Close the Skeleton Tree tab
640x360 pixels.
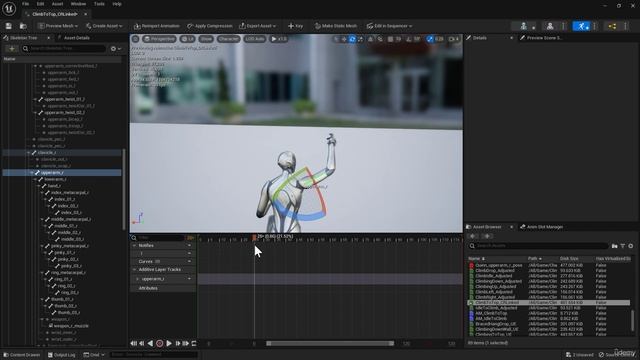tap(49, 38)
